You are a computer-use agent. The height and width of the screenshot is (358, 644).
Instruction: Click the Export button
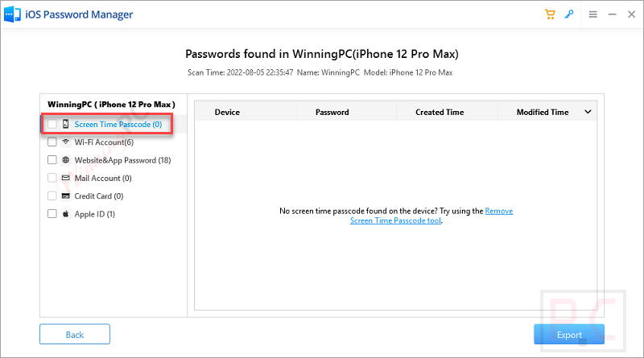coord(569,334)
